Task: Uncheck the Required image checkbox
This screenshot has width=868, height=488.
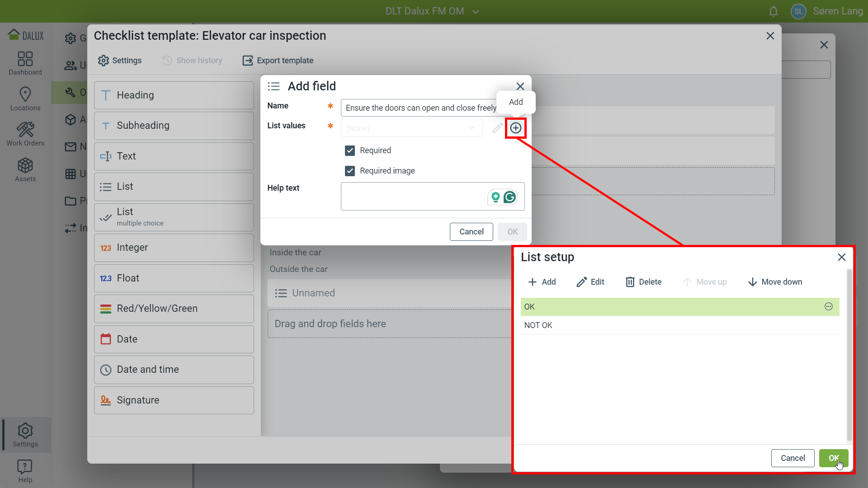Action: [x=350, y=171]
